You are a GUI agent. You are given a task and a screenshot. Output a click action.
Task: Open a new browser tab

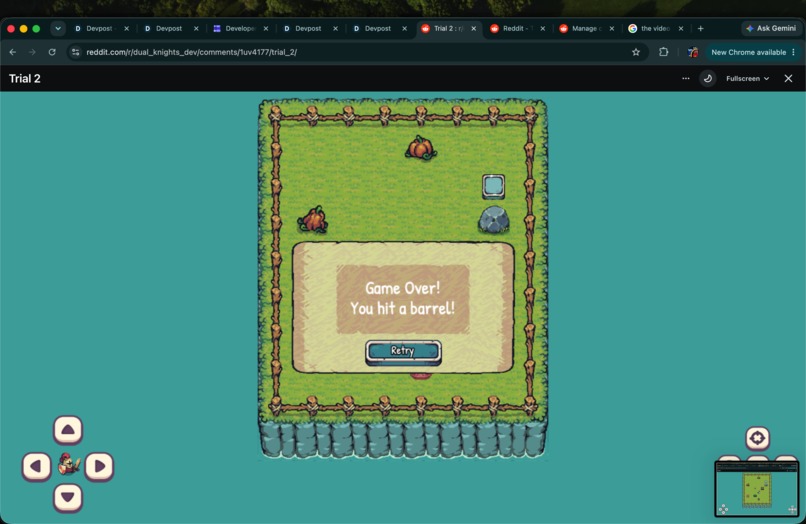[700, 28]
